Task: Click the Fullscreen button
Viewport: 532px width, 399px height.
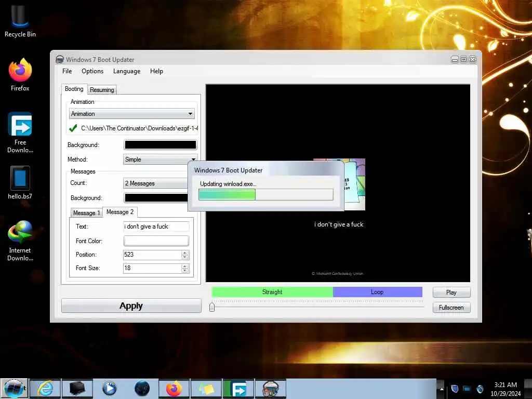Action: (x=451, y=308)
